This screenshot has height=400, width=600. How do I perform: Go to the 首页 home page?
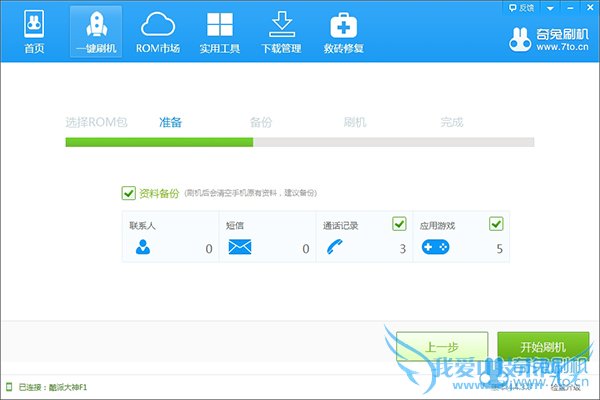point(34,32)
